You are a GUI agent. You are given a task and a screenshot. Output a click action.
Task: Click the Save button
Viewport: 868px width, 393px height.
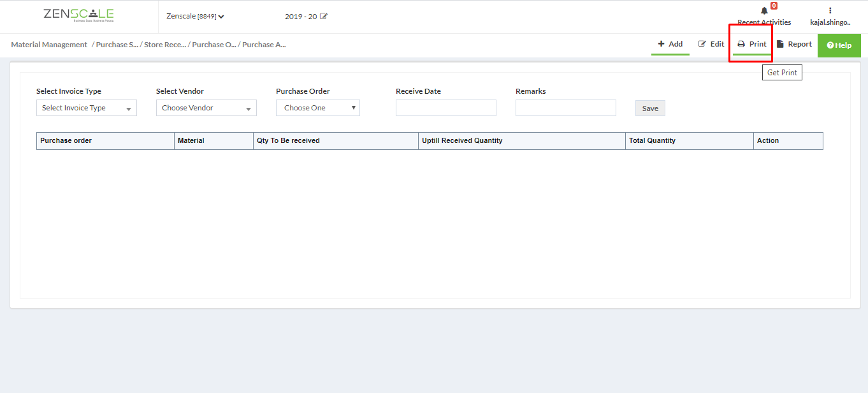click(x=650, y=108)
